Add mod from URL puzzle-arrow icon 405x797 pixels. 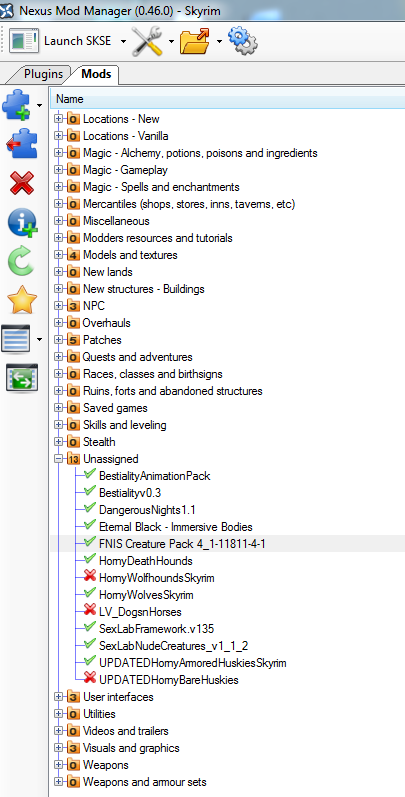pos(21,144)
